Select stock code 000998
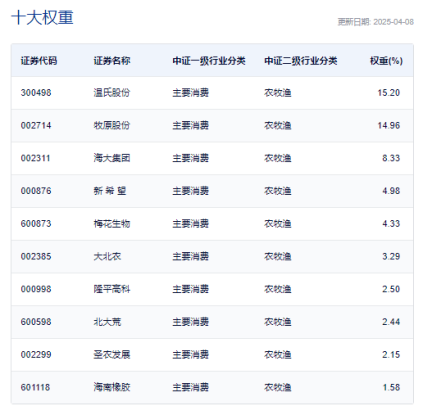The image size is (423, 416). [36, 289]
